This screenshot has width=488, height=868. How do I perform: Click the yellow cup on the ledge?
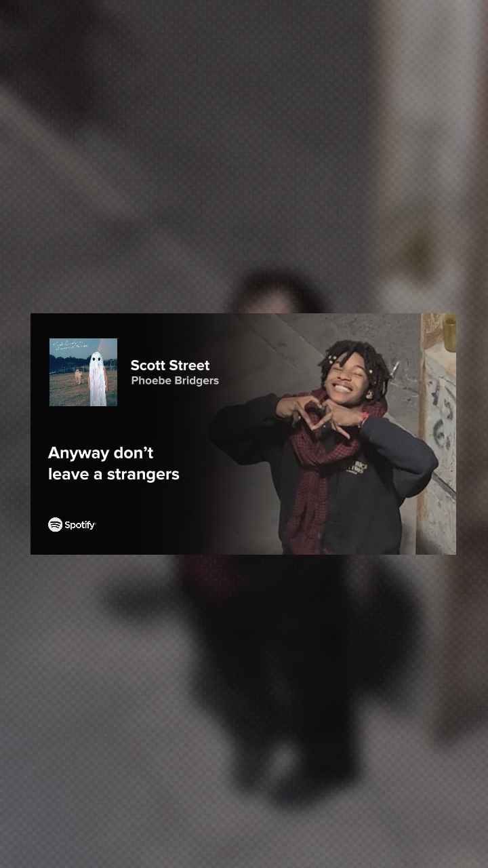pyautogui.click(x=449, y=332)
